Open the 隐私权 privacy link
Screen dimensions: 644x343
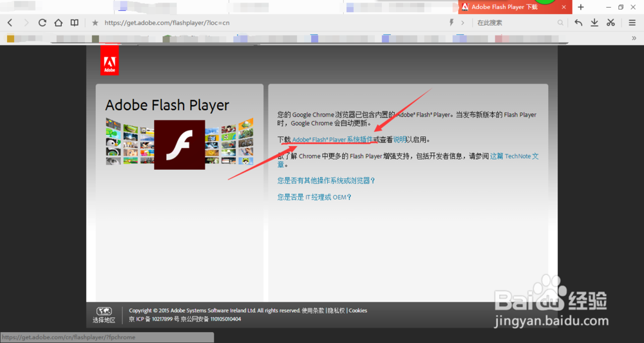pyautogui.click(x=337, y=311)
